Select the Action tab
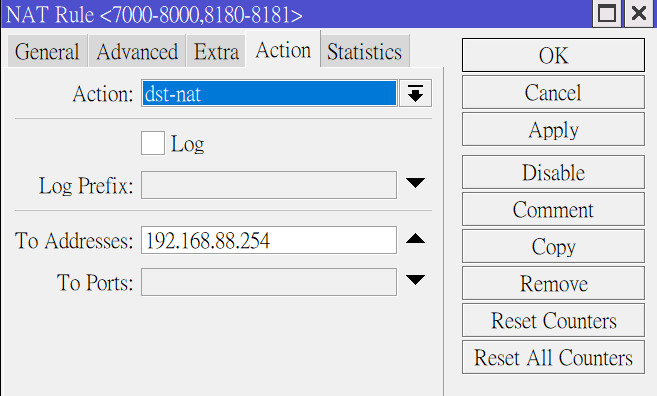This screenshot has height=396, width=657. [283, 49]
